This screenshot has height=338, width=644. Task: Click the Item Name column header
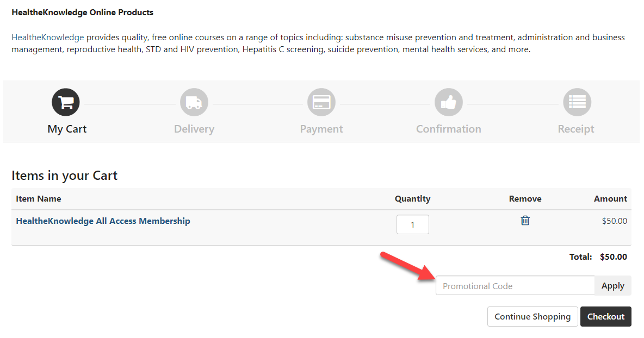[x=39, y=199]
